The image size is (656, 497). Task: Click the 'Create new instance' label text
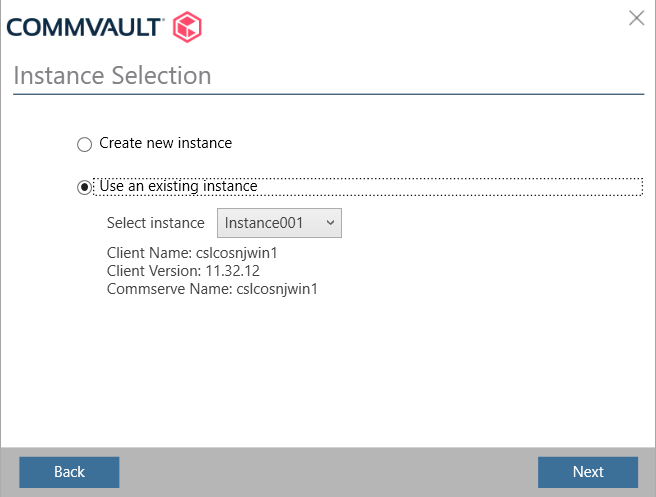pyautogui.click(x=165, y=143)
